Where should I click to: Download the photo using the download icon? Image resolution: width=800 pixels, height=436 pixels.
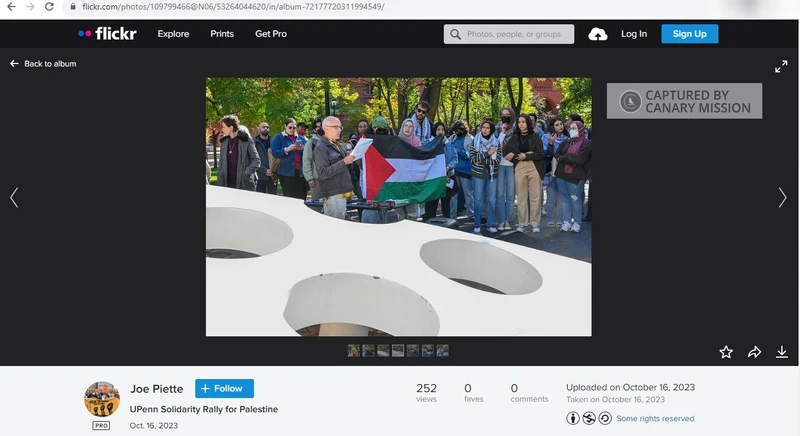pos(782,352)
